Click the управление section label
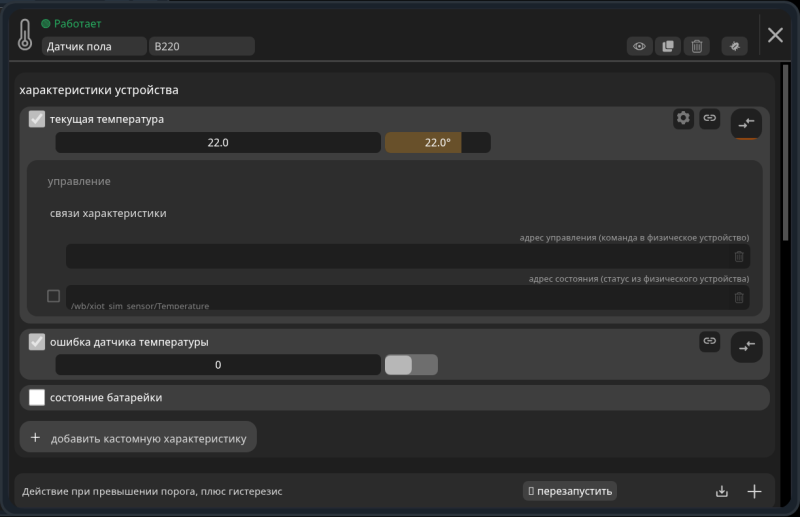This screenshot has height=517, width=800. [79, 181]
